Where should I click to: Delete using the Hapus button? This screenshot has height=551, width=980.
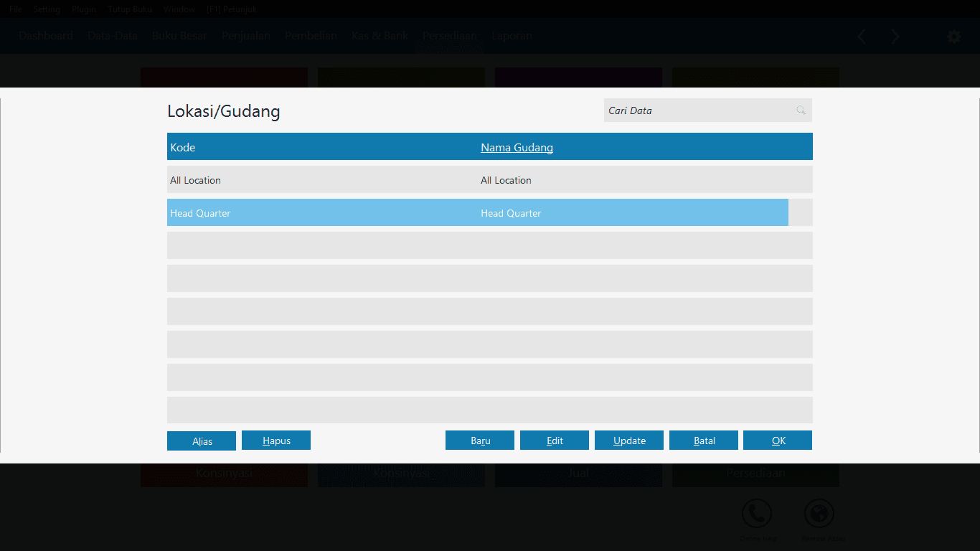point(276,441)
